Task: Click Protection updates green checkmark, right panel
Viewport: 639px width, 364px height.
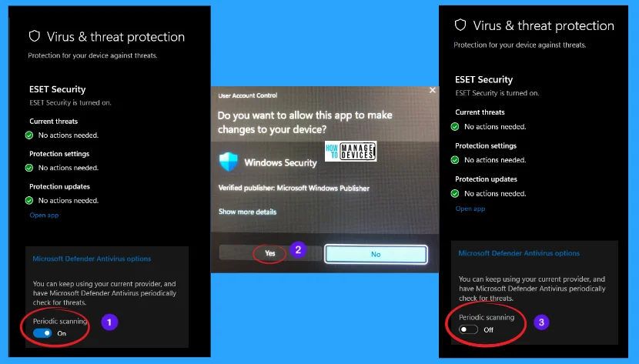Action: click(455, 193)
